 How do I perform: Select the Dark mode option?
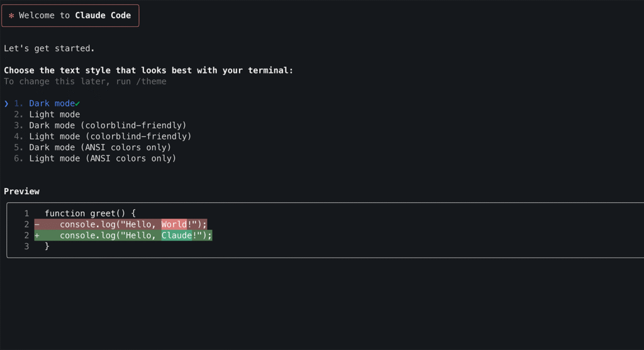[52, 104]
